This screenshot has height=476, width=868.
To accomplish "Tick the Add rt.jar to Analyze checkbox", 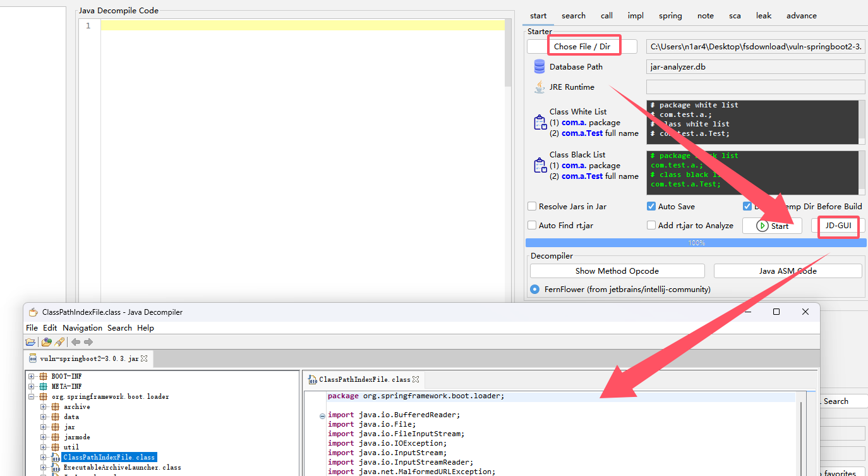I will 651,226.
